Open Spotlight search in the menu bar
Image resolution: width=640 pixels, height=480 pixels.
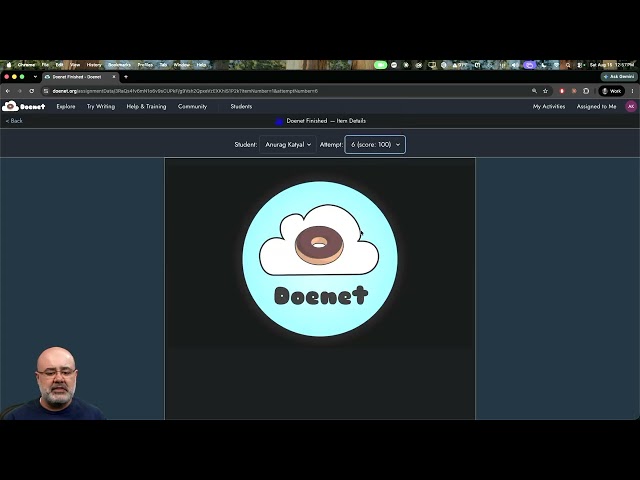point(568,65)
